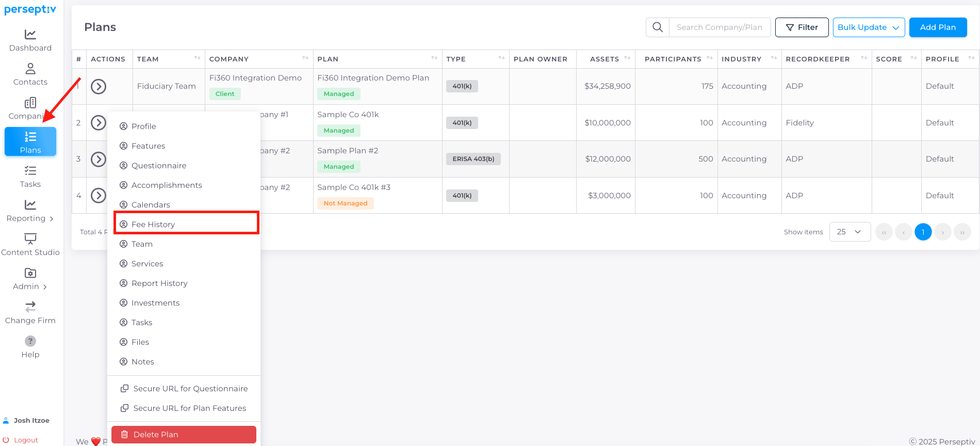Sort by Score column arrows
This screenshot has height=446, width=980.
[913, 58]
